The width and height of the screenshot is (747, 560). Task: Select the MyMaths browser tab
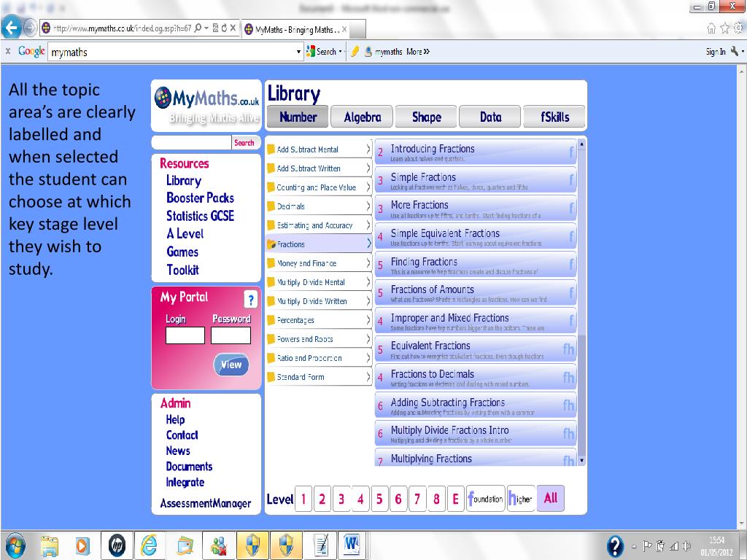(x=295, y=29)
